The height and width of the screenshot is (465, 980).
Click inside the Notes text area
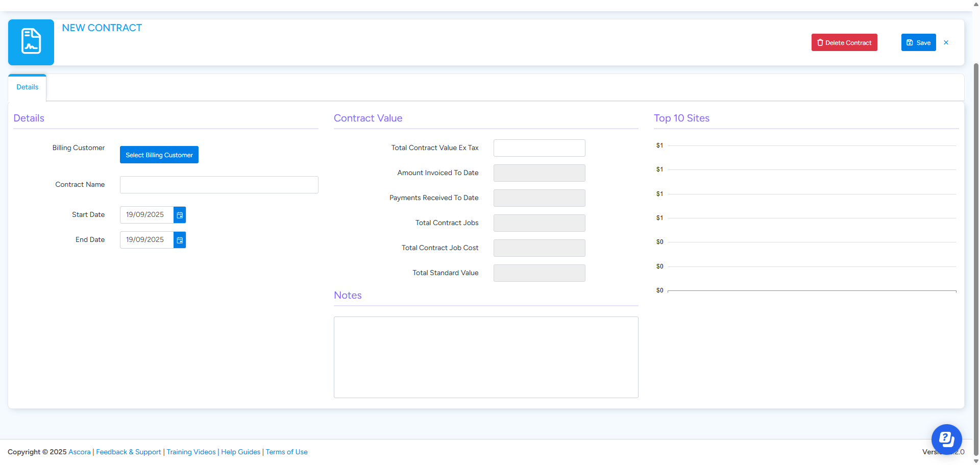[x=486, y=357]
